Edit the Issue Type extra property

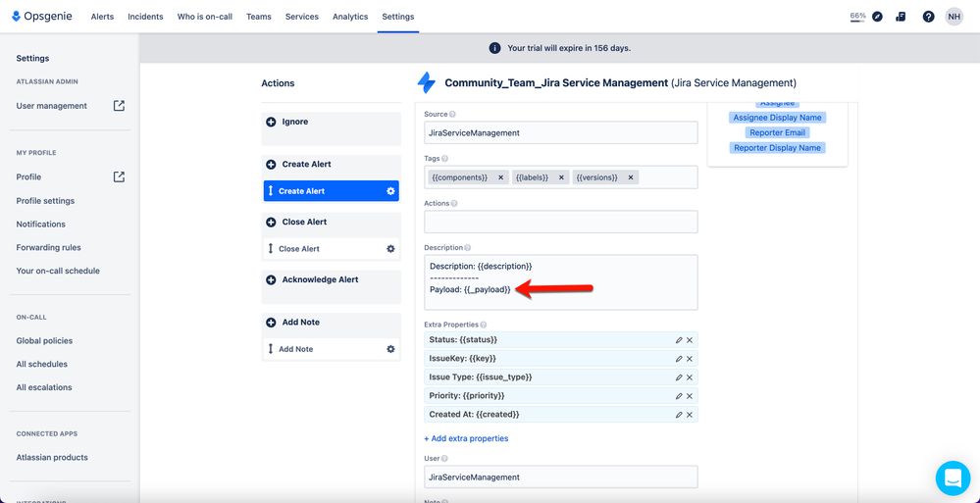tap(679, 377)
